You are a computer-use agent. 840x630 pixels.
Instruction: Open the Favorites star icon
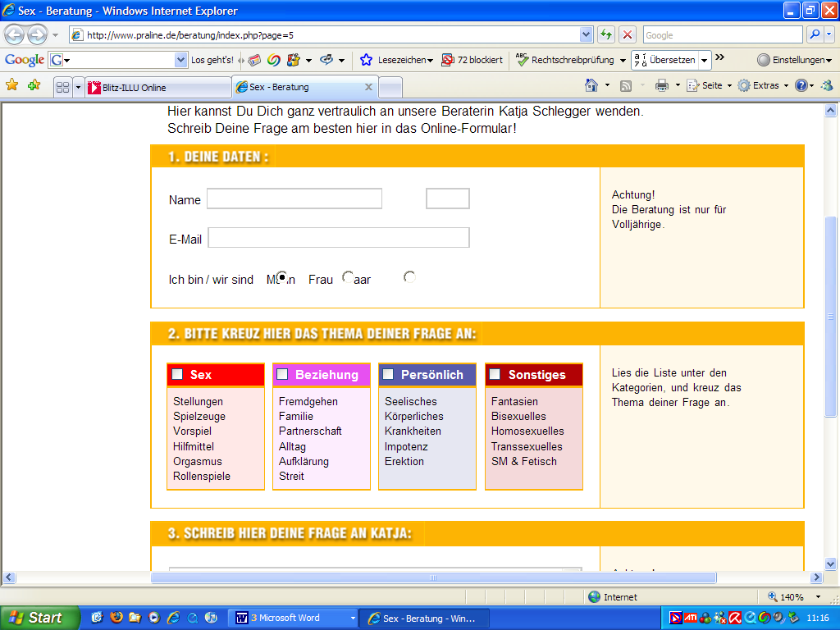point(11,85)
